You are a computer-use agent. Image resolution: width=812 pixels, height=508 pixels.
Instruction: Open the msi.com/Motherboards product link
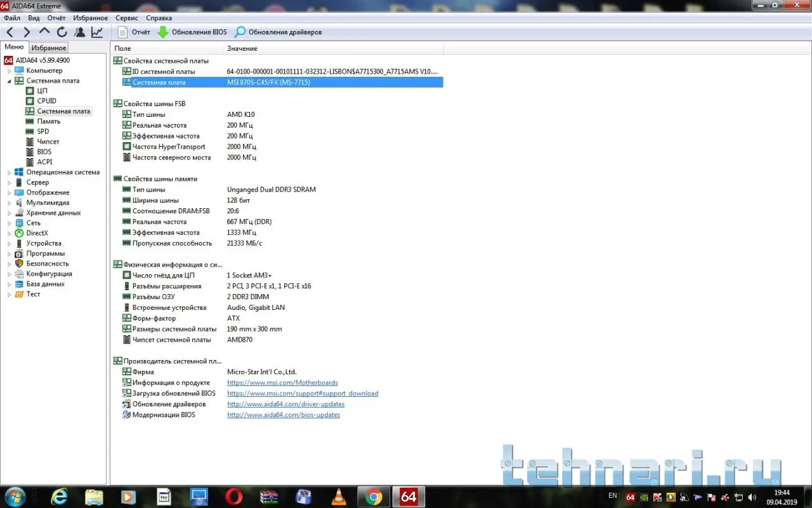(x=282, y=383)
